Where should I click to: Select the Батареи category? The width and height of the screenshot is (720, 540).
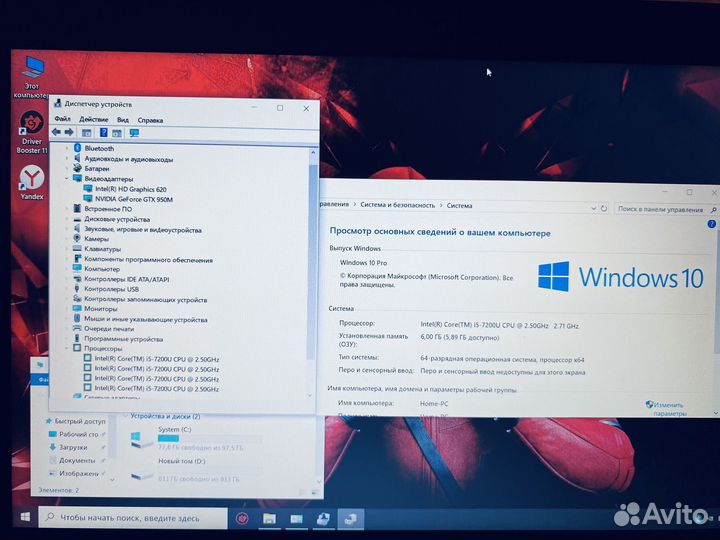click(97, 169)
